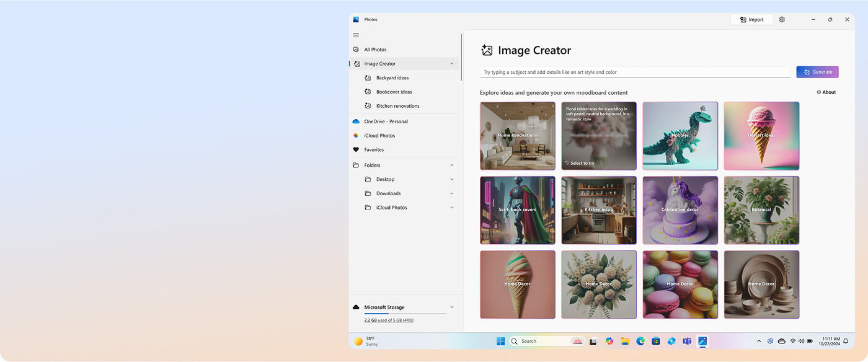Click the Import button
This screenshot has width=868, height=362.
[x=751, y=20]
